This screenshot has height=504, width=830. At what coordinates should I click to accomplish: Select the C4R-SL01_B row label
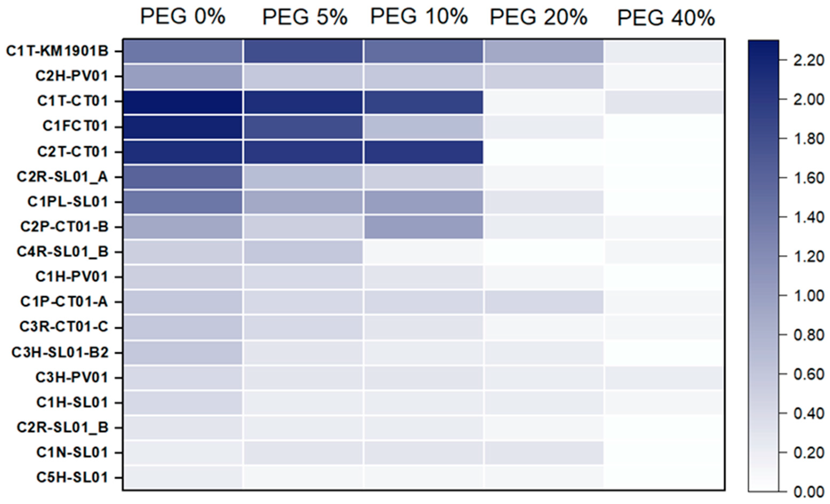pyautogui.click(x=63, y=252)
